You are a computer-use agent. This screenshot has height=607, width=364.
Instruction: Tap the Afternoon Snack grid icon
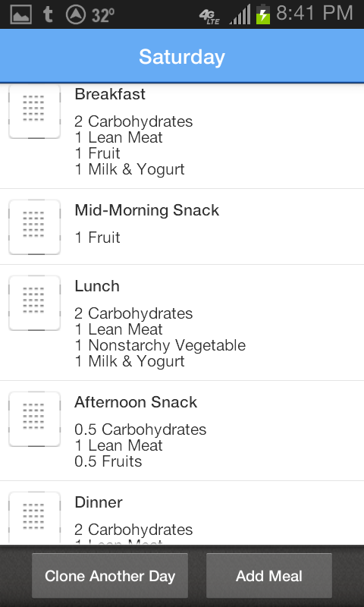point(34,419)
